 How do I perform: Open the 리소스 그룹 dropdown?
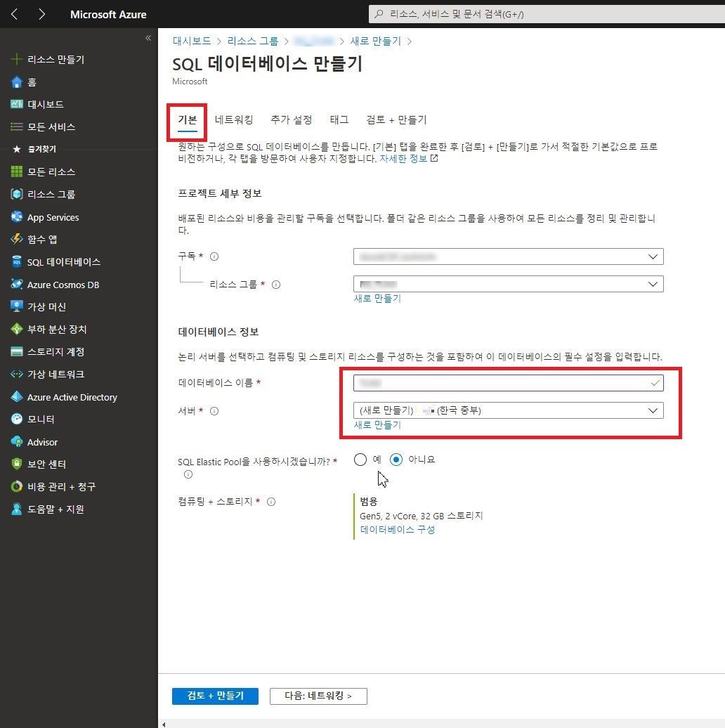click(508, 284)
